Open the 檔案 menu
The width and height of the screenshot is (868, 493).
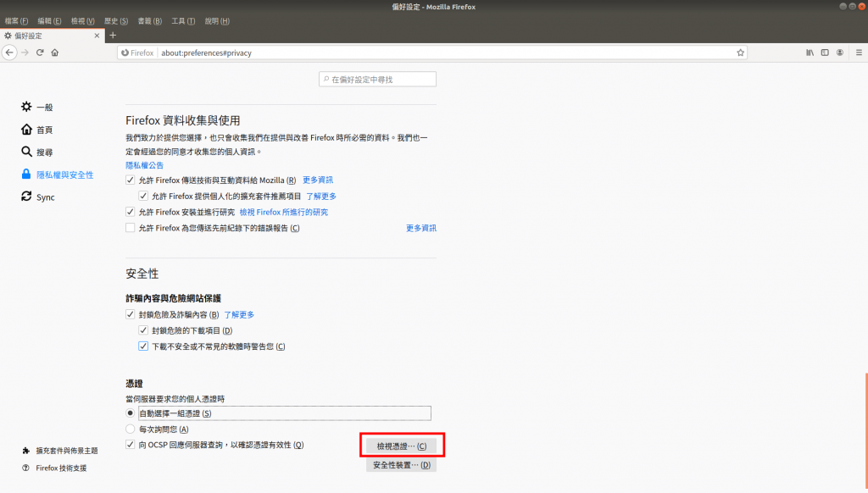[x=17, y=21]
